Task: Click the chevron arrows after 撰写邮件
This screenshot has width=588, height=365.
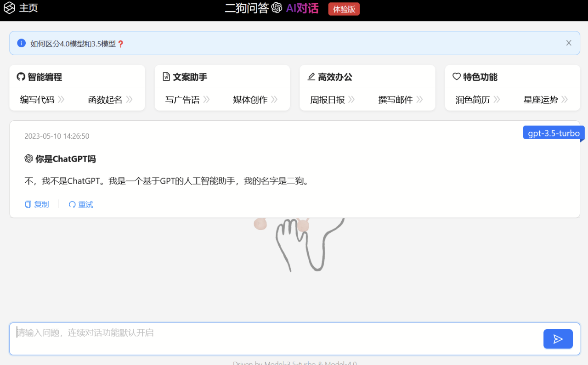Action: pyautogui.click(x=419, y=100)
